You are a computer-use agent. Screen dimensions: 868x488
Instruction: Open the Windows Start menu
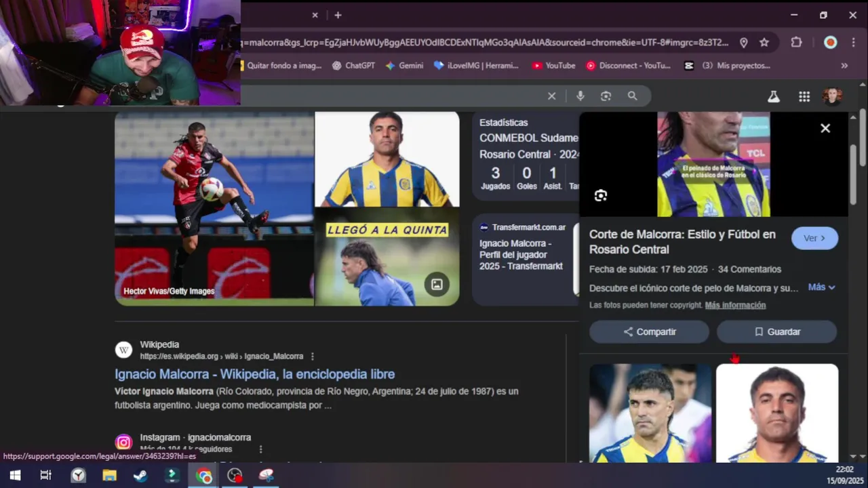tap(15, 475)
